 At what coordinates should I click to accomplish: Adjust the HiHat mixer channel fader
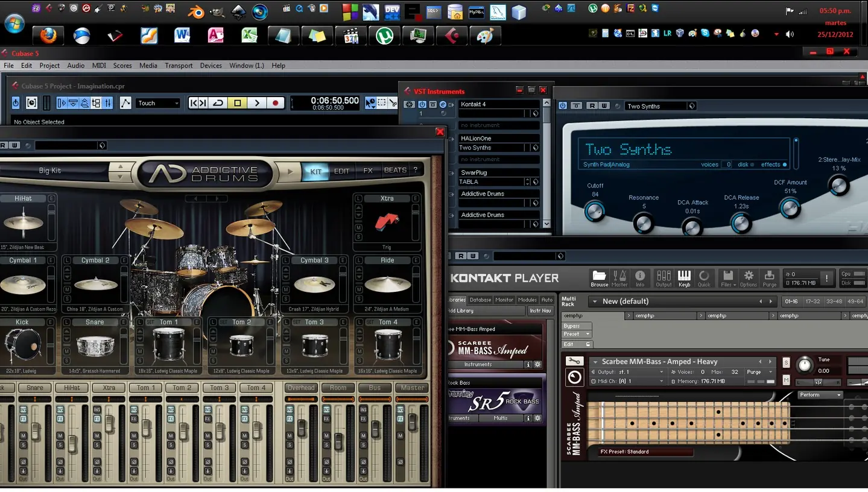pos(72,444)
